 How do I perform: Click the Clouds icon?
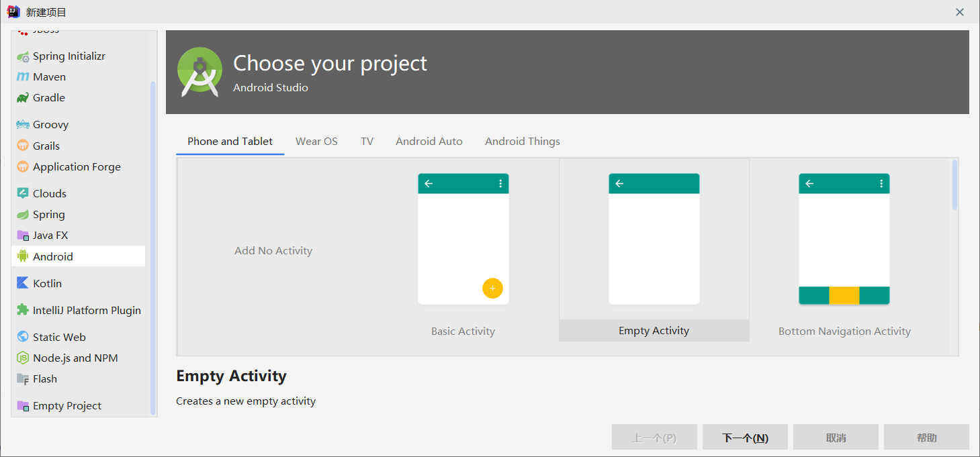click(x=23, y=193)
